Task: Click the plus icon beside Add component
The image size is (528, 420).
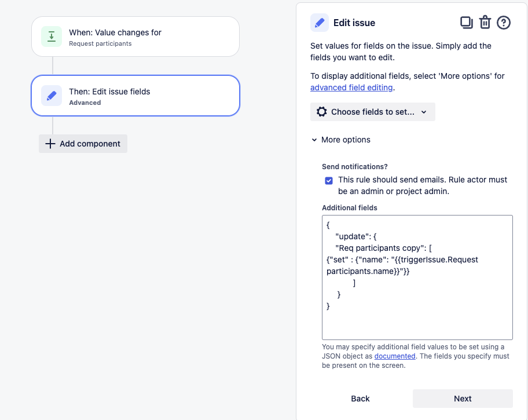Action: click(x=50, y=144)
